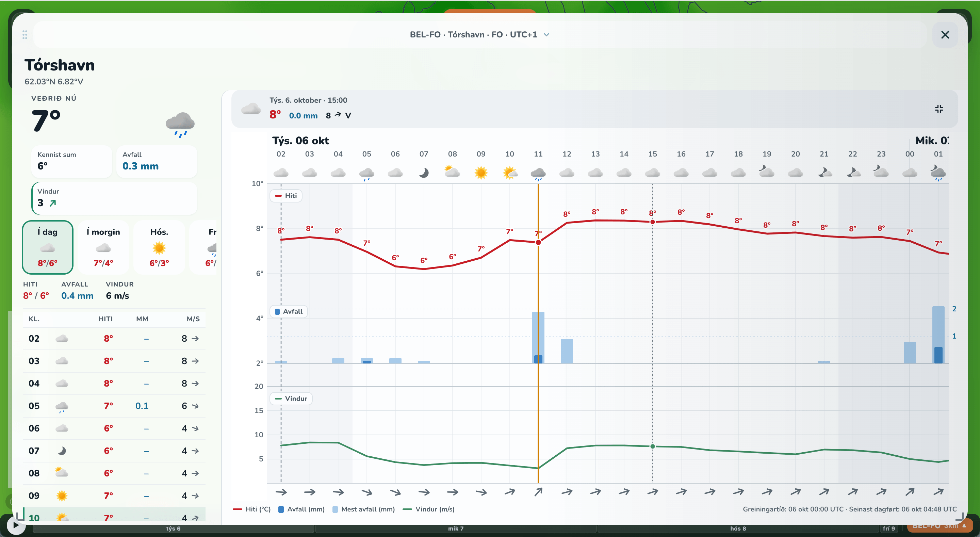Viewport: 980px width, 537px height.
Task: Open the BEL-FO 3km model selector
Action: 940,526
